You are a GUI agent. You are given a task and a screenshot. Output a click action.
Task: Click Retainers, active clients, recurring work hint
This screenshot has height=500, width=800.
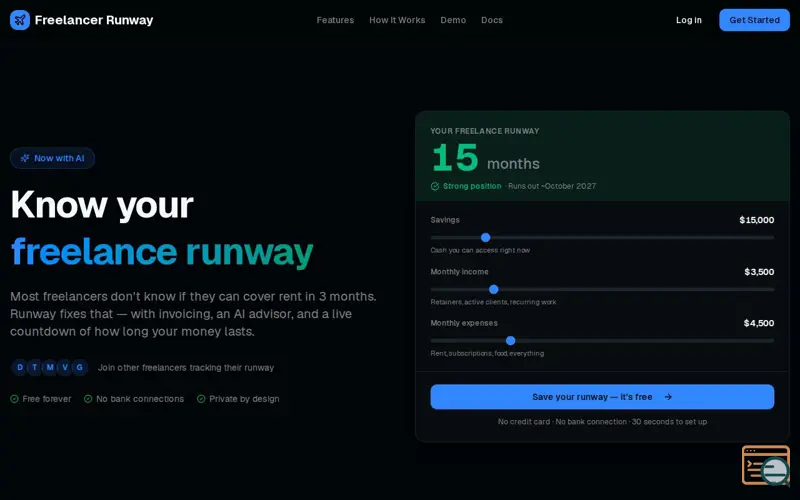pos(493,302)
